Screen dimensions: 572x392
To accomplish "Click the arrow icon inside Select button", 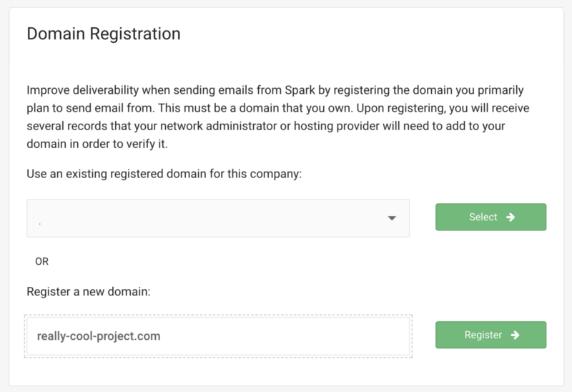I will coord(510,217).
